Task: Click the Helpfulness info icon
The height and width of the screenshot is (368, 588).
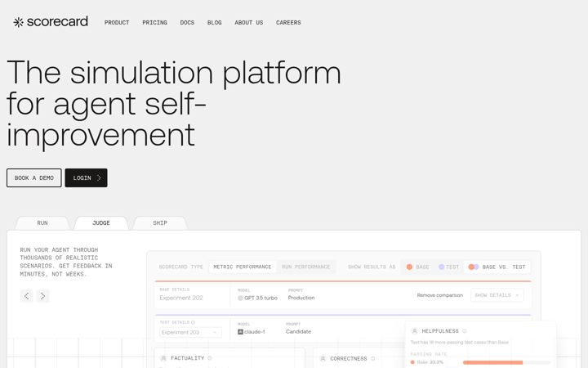Action: (x=464, y=331)
